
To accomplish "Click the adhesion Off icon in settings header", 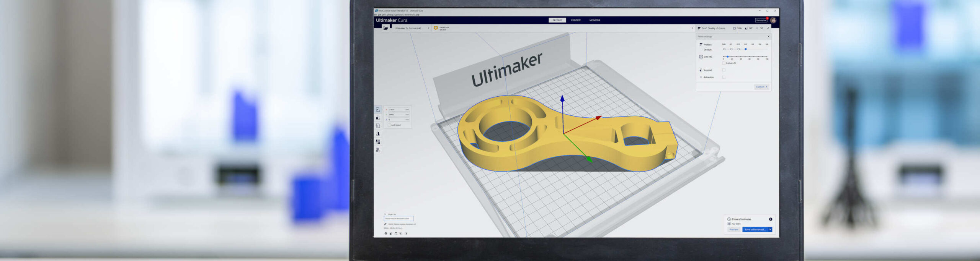I will (757, 28).
